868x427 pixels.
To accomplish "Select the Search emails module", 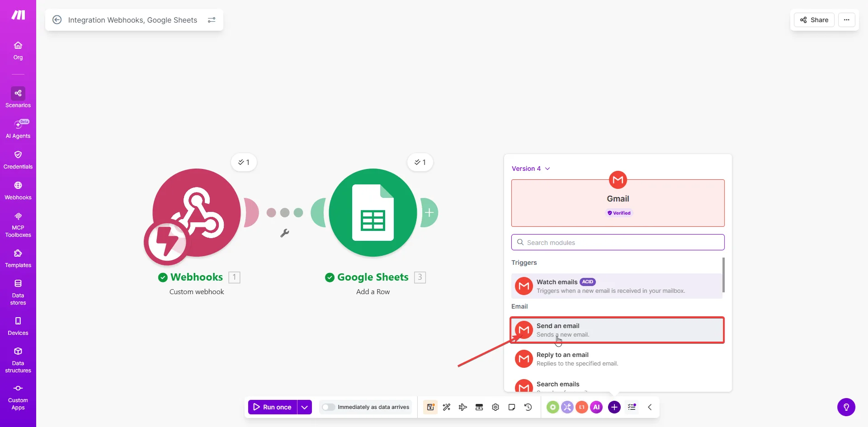I will pos(617,385).
